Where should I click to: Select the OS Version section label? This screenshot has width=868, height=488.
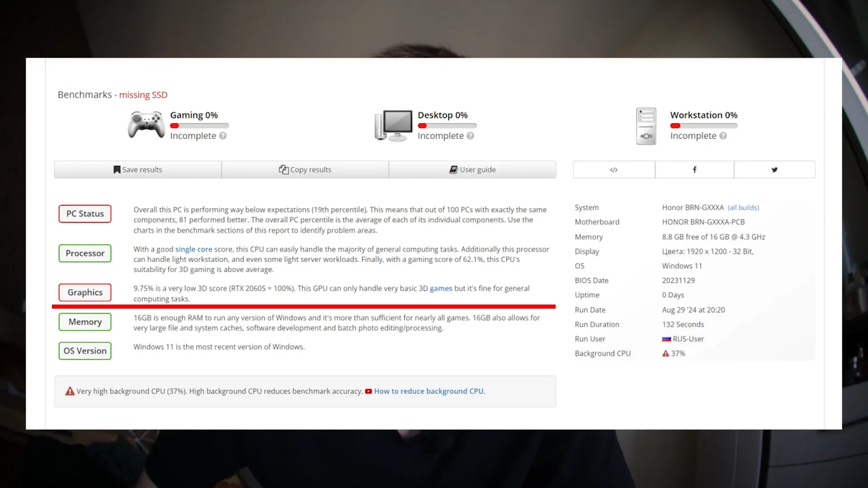tap(85, 351)
